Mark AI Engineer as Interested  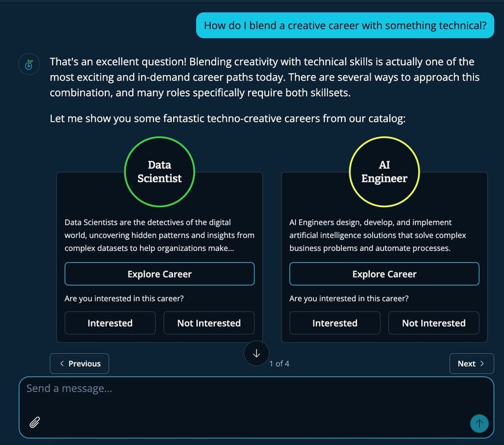pos(335,323)
